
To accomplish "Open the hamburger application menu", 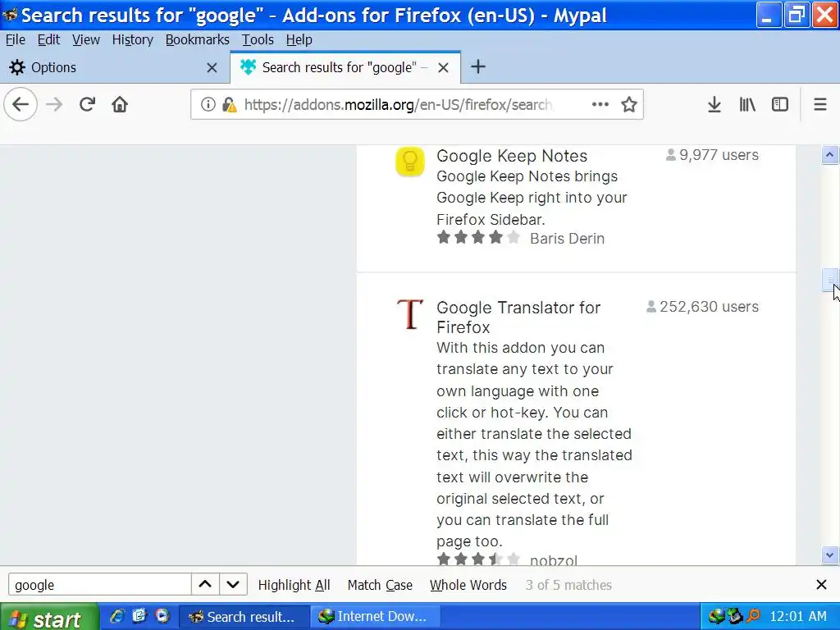I will (820, 104).
